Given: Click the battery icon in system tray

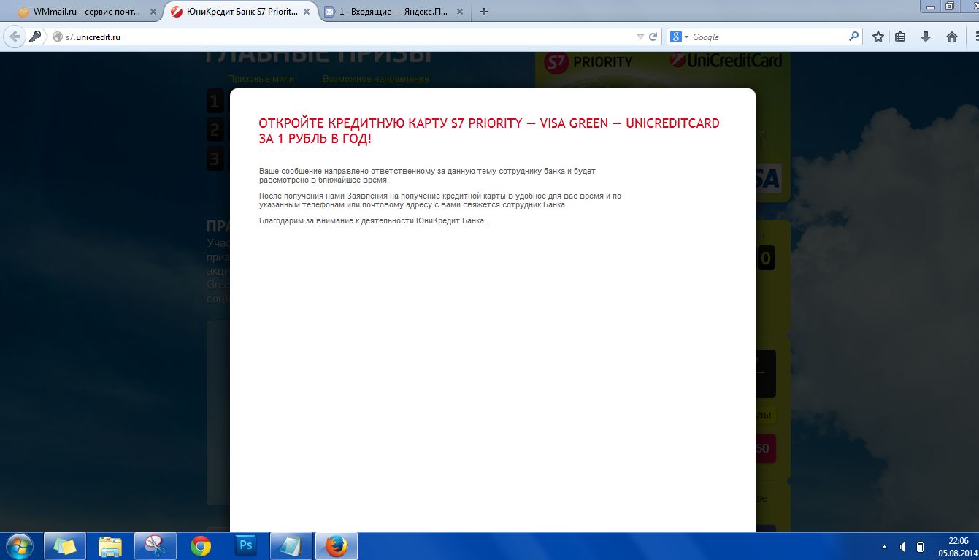Looking at the screenshot, I should tap(921, 546).
